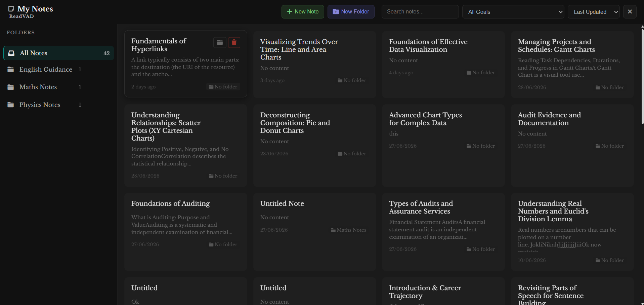This screenshot has width=644, height=305.
Task: Focus the Search notes input field
Action: (420, 12)
